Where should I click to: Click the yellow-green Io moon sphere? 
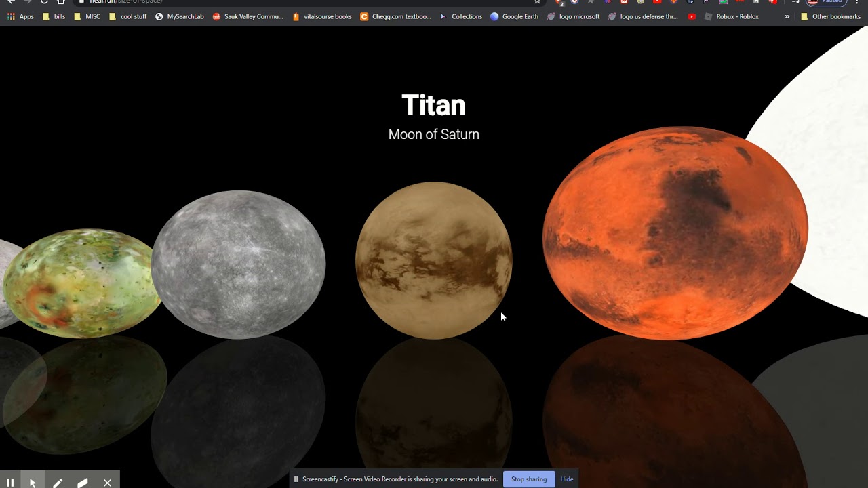point(83,283)
